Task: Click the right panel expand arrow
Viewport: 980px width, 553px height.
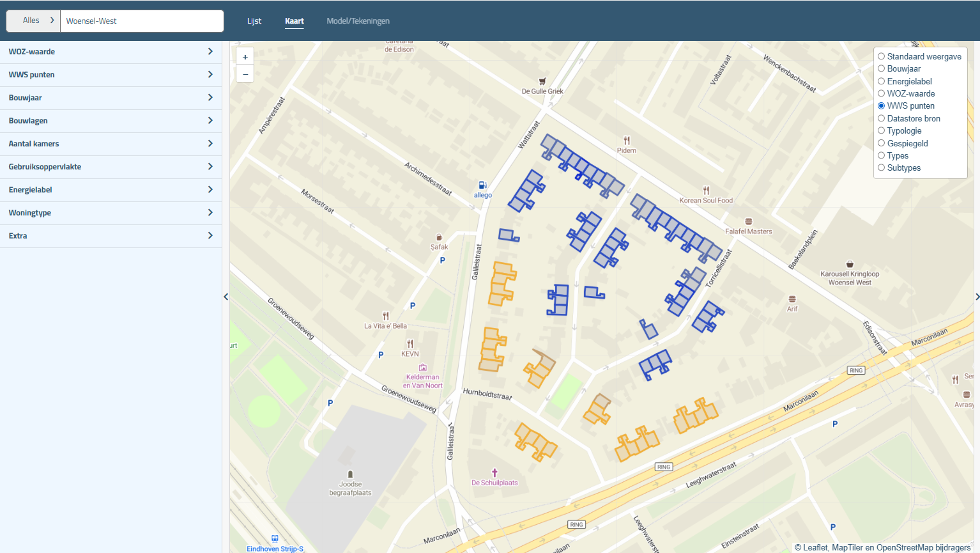Action: tap(976, 297)
